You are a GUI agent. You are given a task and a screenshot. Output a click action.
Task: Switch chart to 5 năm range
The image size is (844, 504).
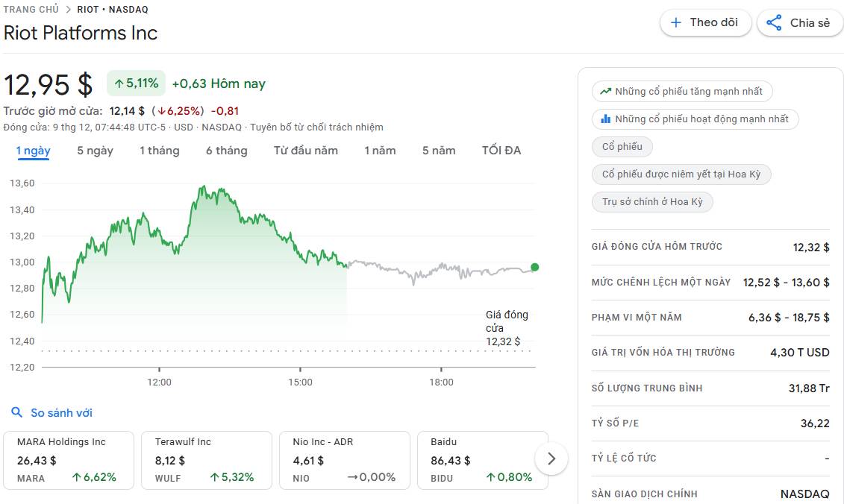click(x=439, y=151)
